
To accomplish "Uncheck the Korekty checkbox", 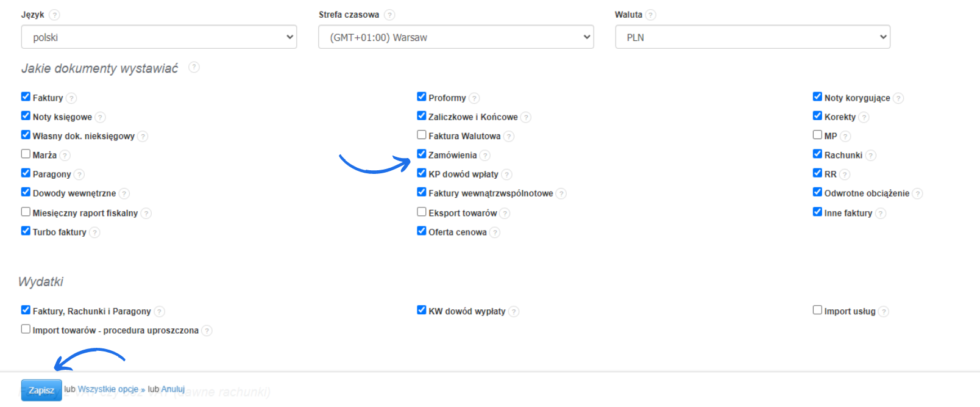I will tap(817, 115).
